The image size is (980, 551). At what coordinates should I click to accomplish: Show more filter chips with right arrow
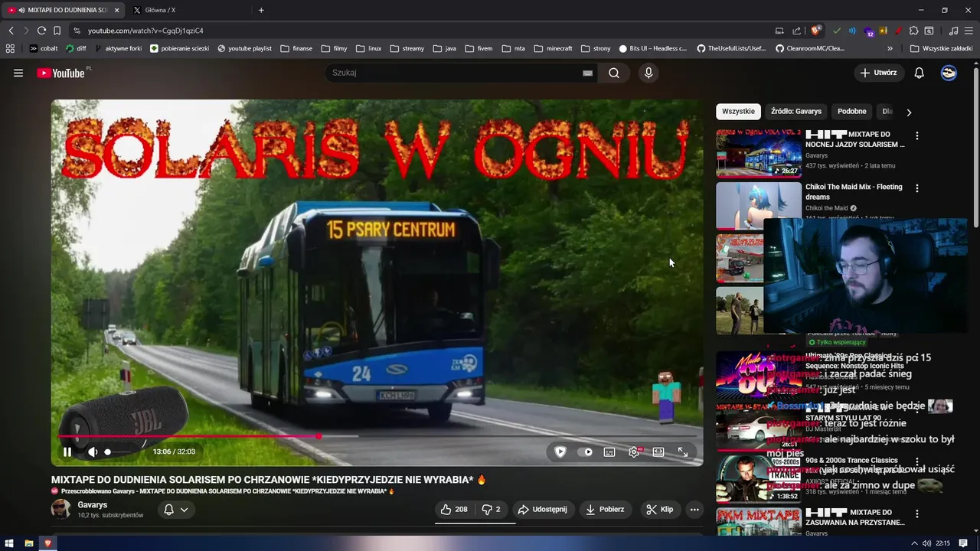[909, 112]
